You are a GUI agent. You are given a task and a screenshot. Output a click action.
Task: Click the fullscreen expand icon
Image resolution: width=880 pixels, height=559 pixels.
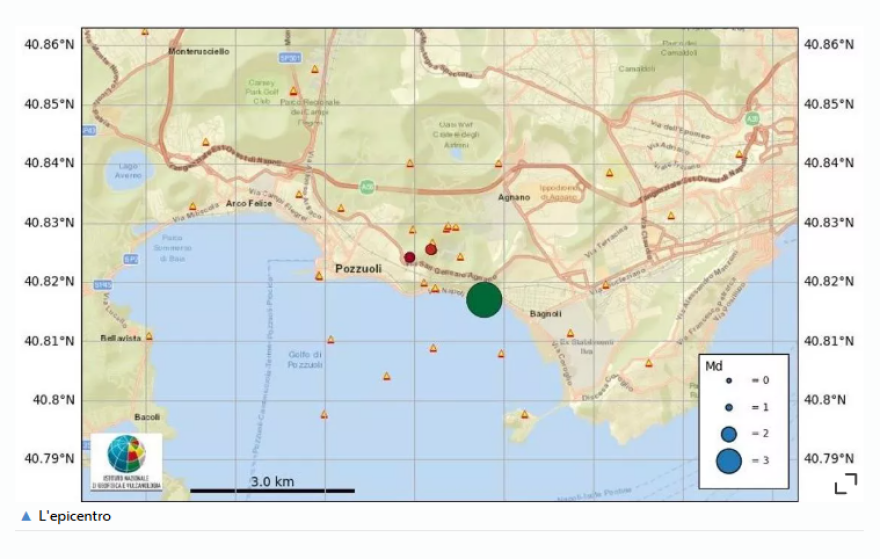coord(845,484)
